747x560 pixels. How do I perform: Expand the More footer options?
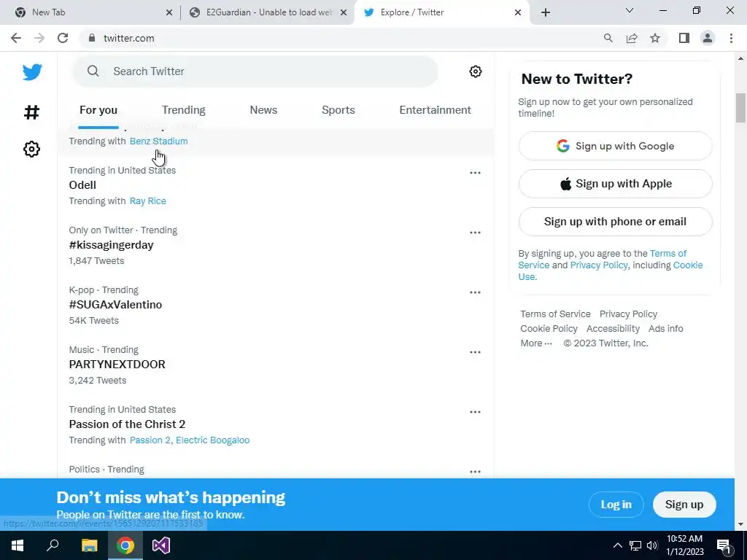(536, 343)
